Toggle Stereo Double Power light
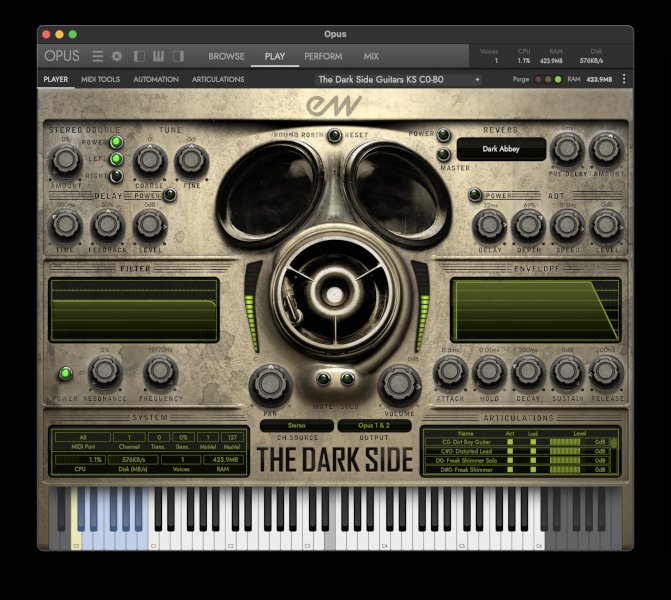This screenshot has height=600, width=671. (x=116, y=142)
